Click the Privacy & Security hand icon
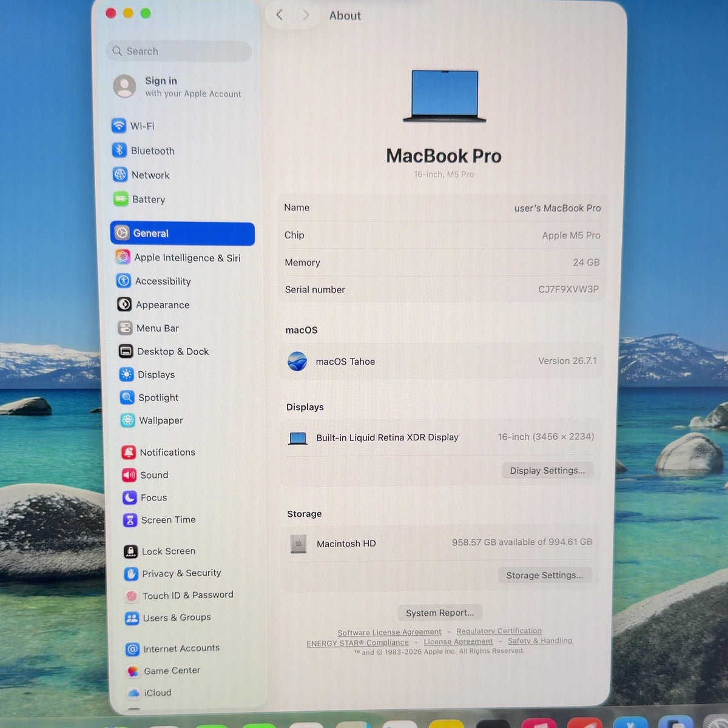Screen dimensions: 728x728 pyautogui.click(x=131, y=573)
